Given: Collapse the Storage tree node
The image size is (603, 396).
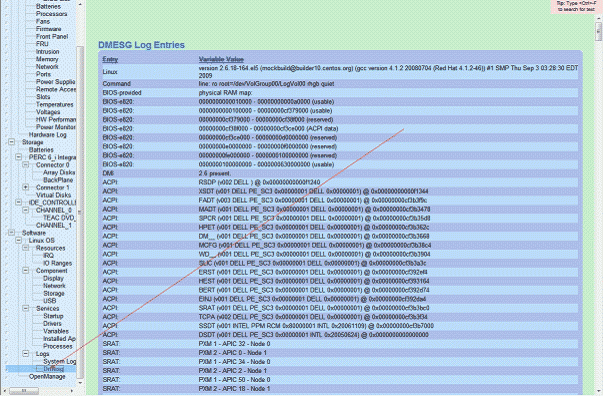Looking at the screenshot, I should point(12,142).
